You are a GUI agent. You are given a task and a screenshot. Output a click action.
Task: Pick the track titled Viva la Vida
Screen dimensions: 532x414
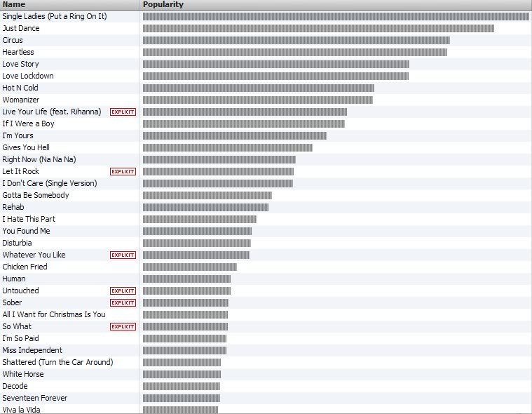pos(21,410)
